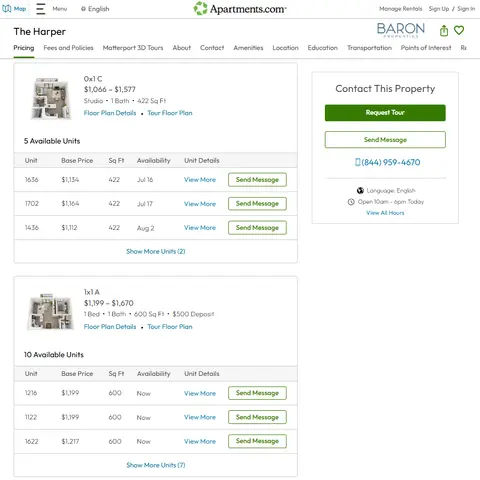Favorite The Harper with heart icon
The image size is (480, 480).
[x=459, y=30]
